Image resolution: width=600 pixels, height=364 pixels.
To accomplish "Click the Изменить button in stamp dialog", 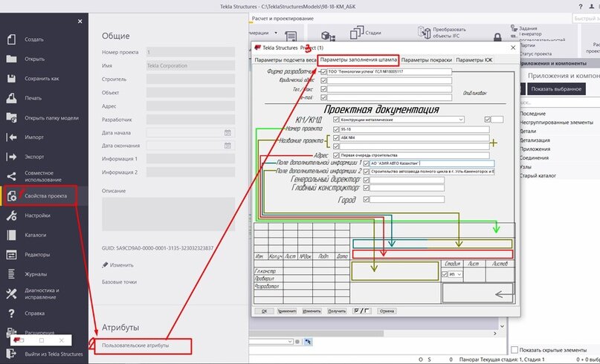I will [312, 311].
